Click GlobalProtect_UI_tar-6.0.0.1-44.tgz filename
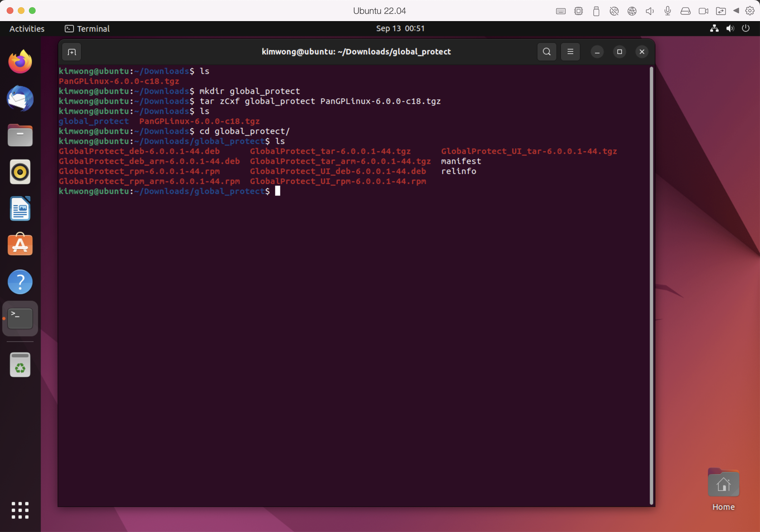This screenshot has width=760, height=532. pyautogui.click(x=529, y=151)
